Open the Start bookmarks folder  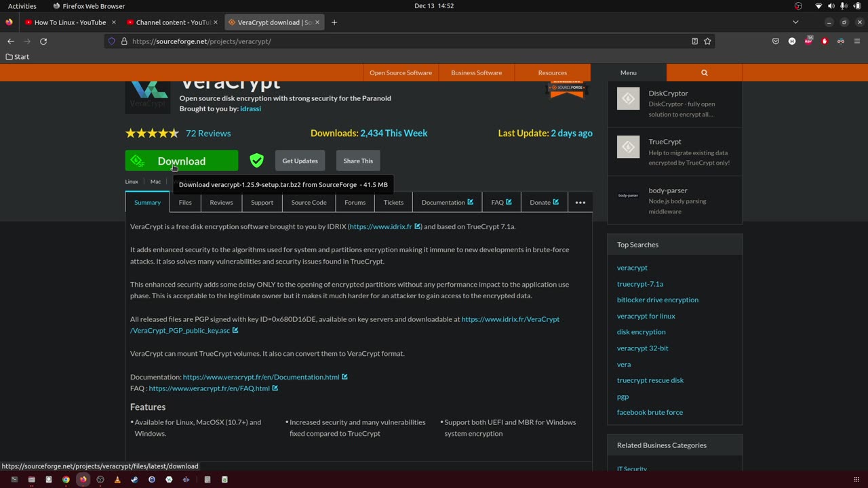18,57
